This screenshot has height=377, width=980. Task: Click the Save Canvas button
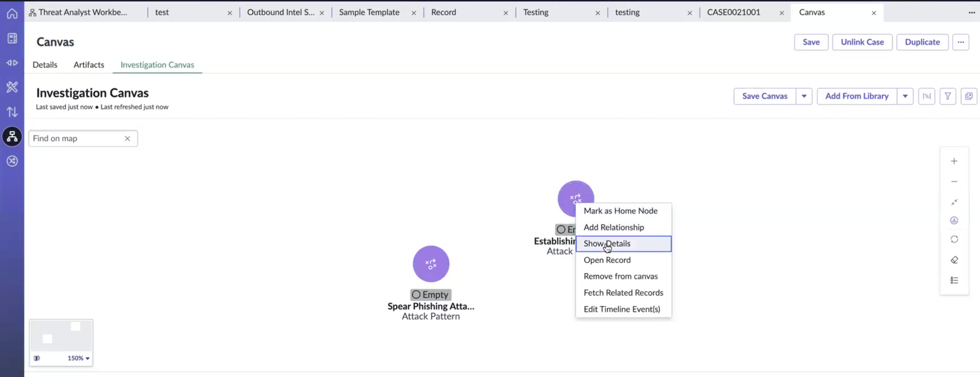point(764,97)
